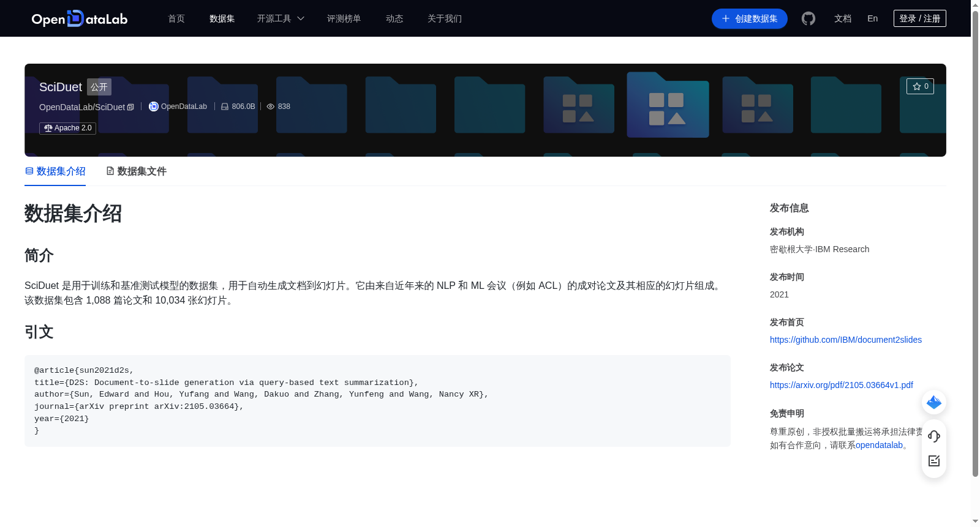Click the 密歇根大学·IBM Research text
Viewport: 980px width, 527px height.
820,249
